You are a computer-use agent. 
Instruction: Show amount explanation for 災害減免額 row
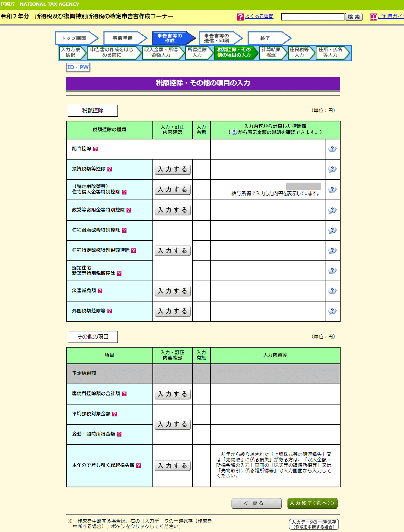tap(332, 291)
